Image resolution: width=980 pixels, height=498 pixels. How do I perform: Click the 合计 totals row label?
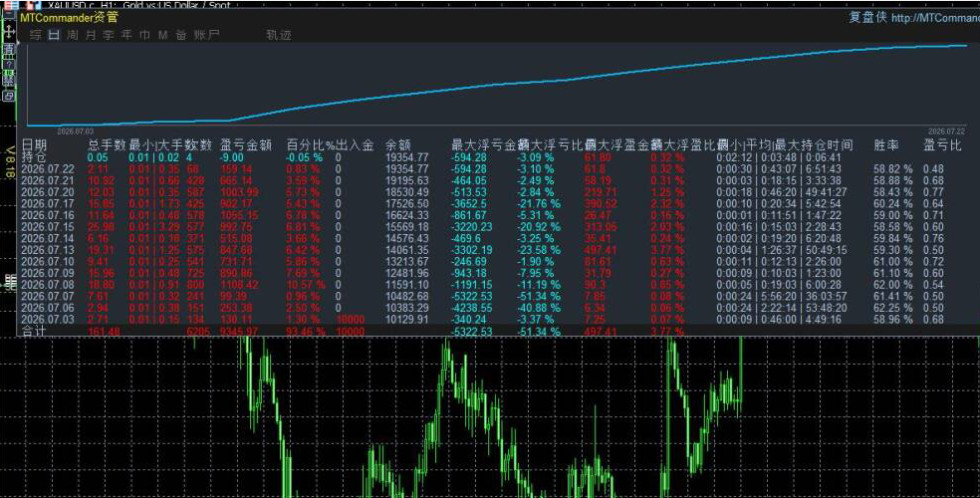(x=34, y=331)
